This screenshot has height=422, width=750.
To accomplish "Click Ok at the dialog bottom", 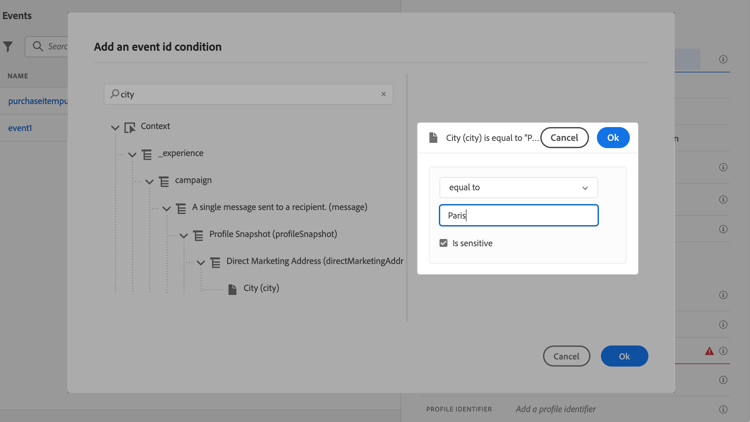I will click(624, 356).
